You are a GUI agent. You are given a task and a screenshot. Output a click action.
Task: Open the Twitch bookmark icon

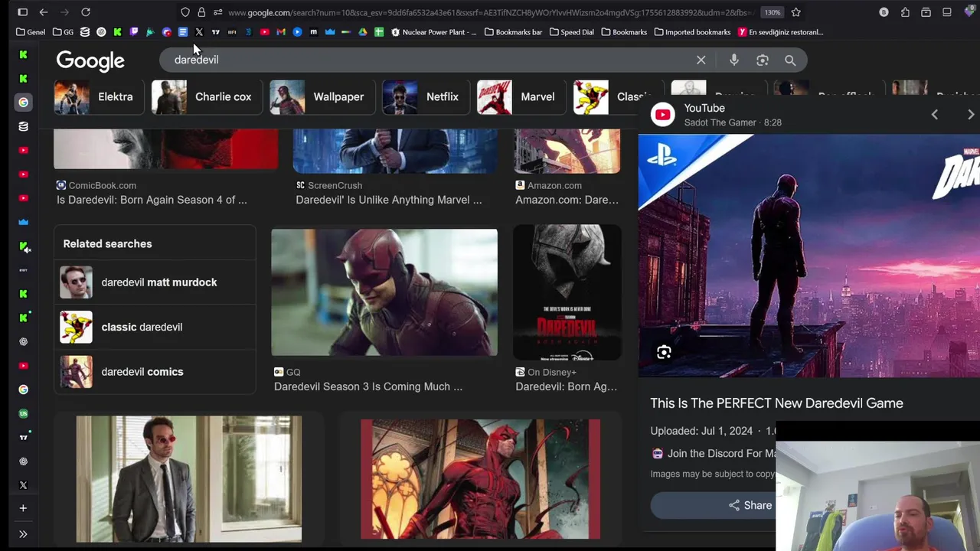point(134,32)
